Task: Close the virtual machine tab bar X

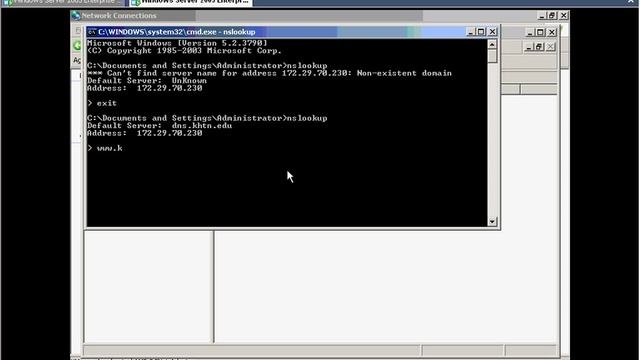Action: coord(631,2)
